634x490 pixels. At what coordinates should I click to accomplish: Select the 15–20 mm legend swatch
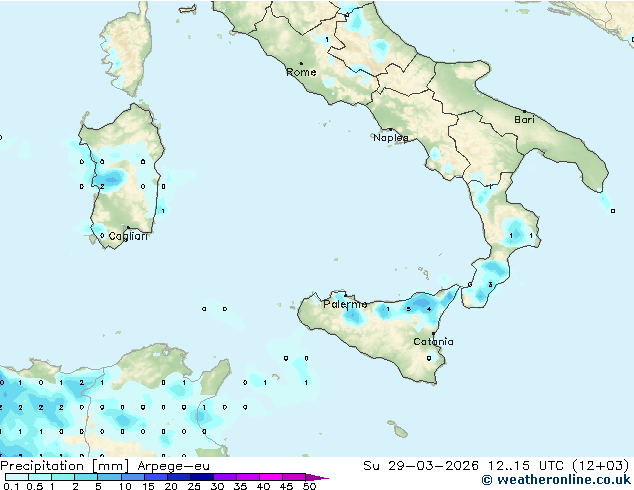coord(155,477)
